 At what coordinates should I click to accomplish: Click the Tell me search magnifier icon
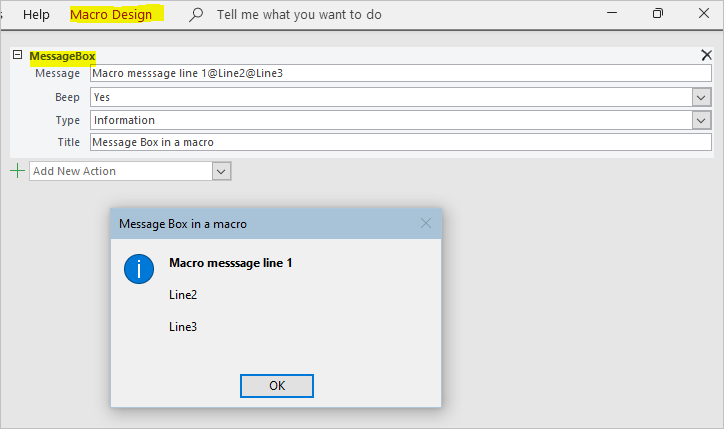tap(196, 15)
